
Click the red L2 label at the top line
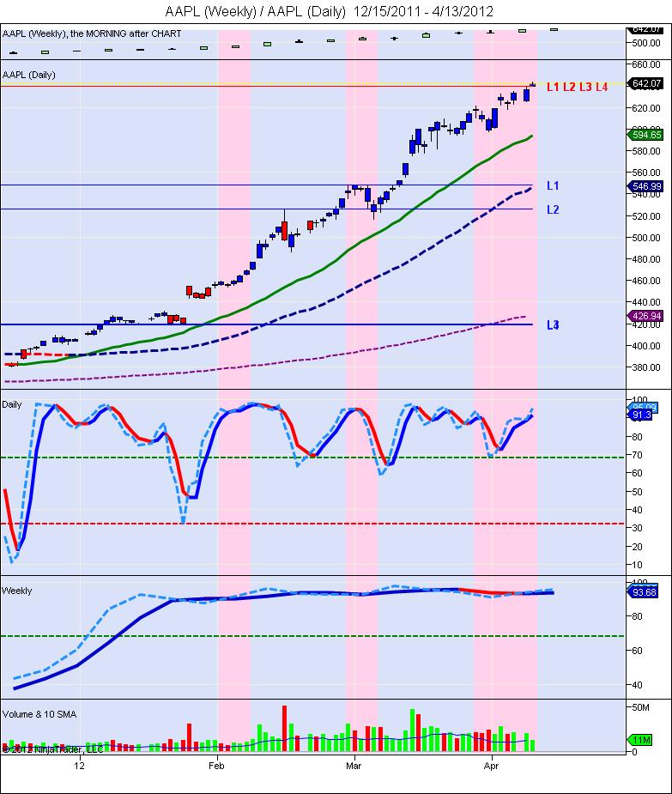(569, 87)
